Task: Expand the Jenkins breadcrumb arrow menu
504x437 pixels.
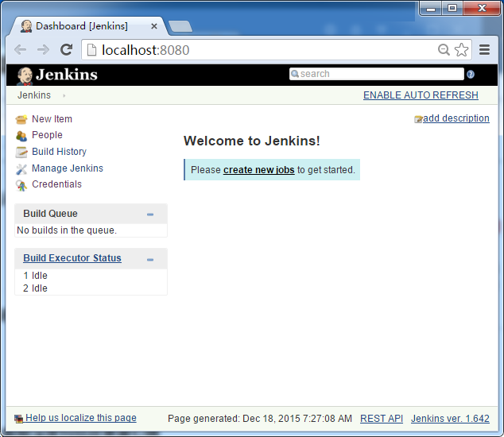Action: pos(64,95)
